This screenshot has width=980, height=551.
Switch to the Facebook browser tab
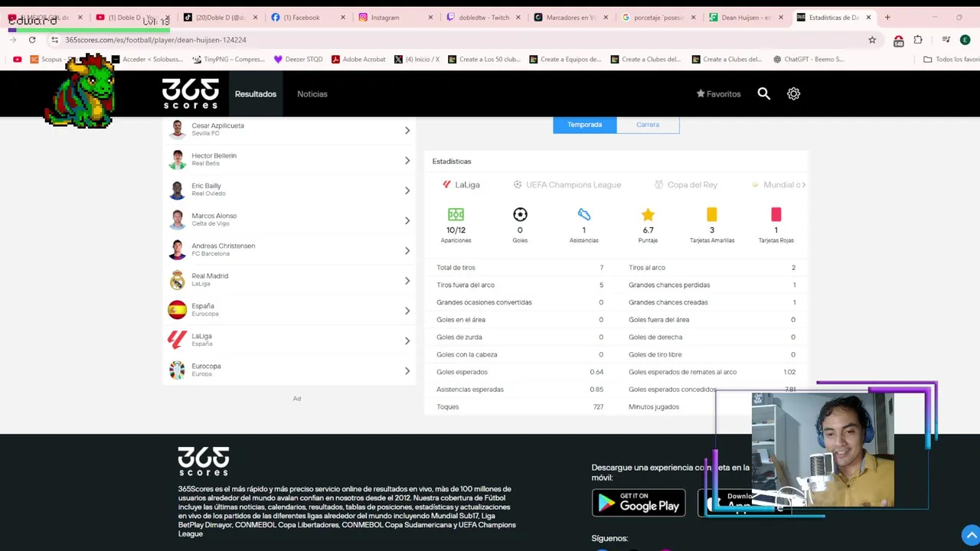pyautogui.click(x=306, y=17)
